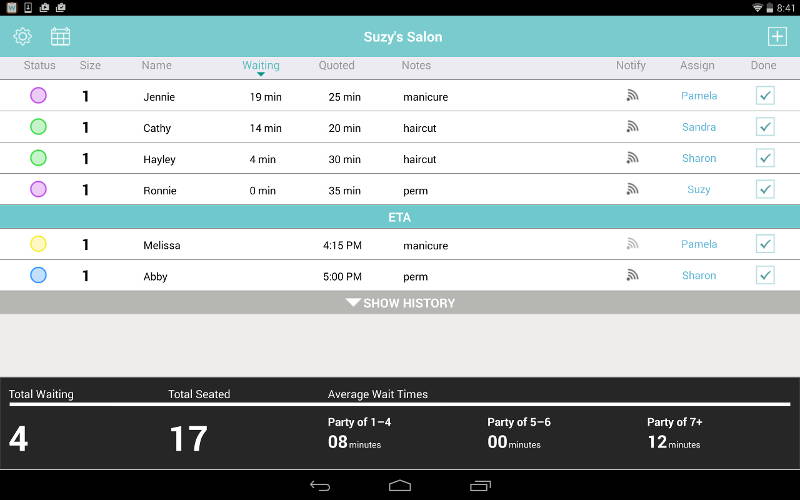Open Hayley's name entry
Image resolution: width=800 pixels, height=500 pixels.
pyautogui.click(x=159, y=160)
